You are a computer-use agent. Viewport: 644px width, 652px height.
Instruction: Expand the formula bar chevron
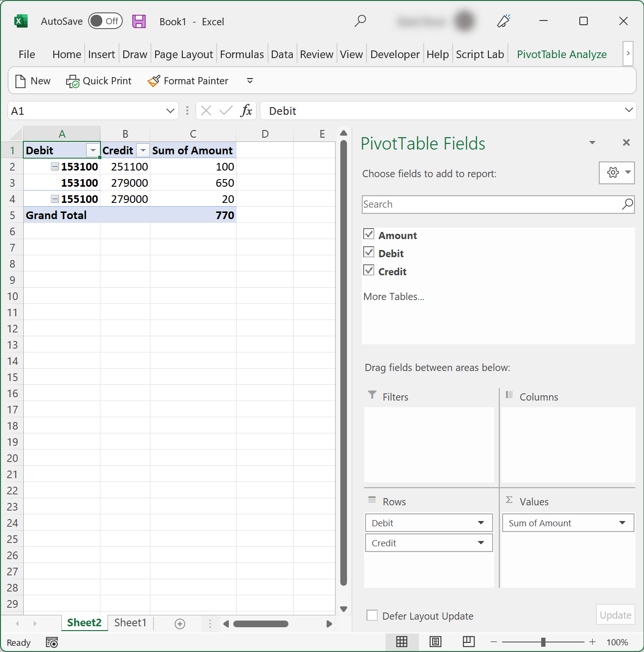click(629, 110)
